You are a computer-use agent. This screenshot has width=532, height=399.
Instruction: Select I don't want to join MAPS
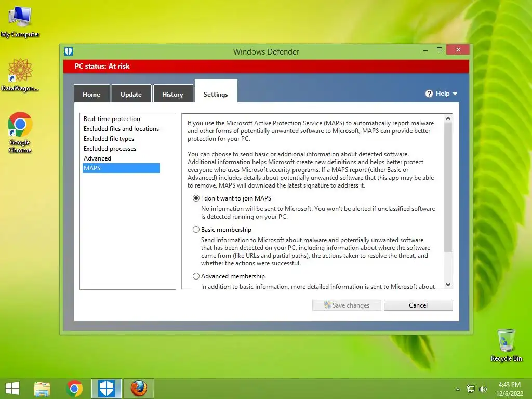[x=196, y=198]
